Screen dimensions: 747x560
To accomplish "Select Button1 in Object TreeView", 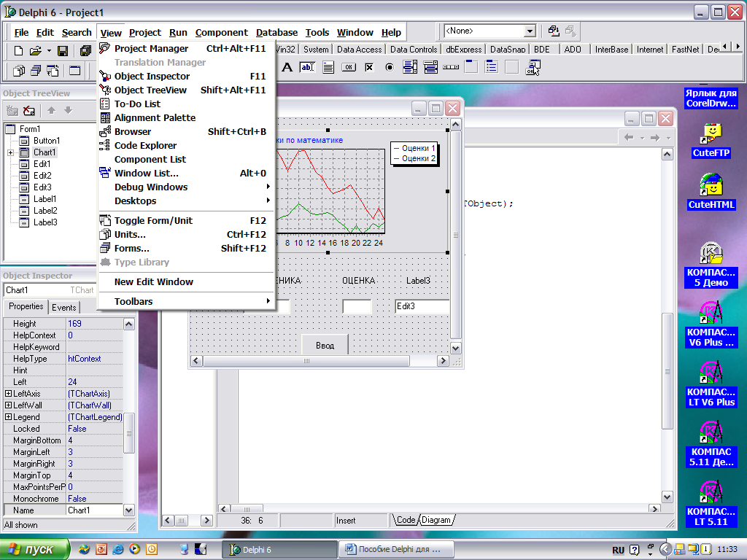I will click(46, 141).
